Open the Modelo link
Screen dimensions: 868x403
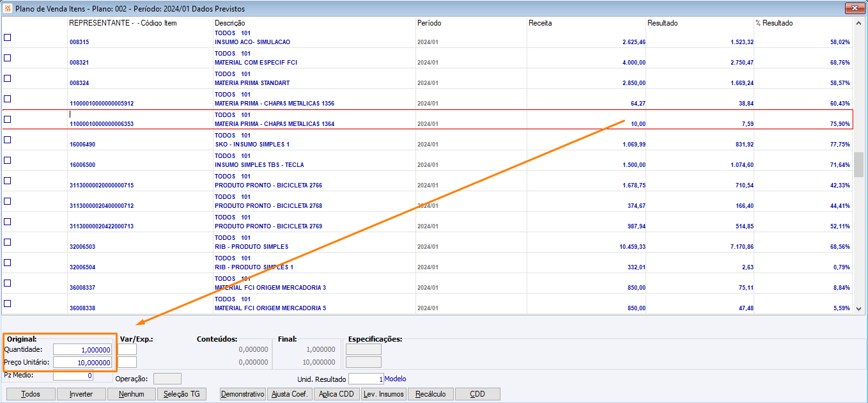coord(395,379)
